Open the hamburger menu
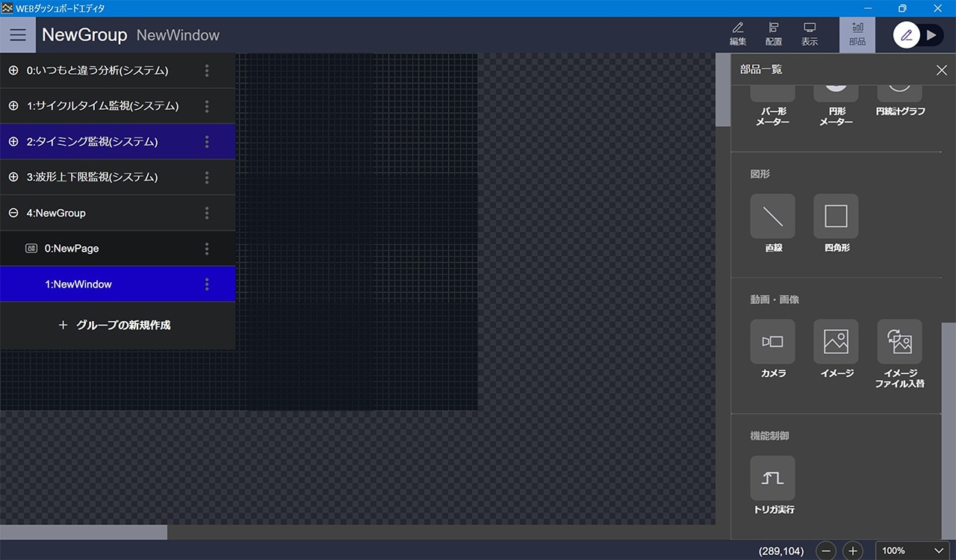This screenshot has height=560, width=956. (18, 35)
